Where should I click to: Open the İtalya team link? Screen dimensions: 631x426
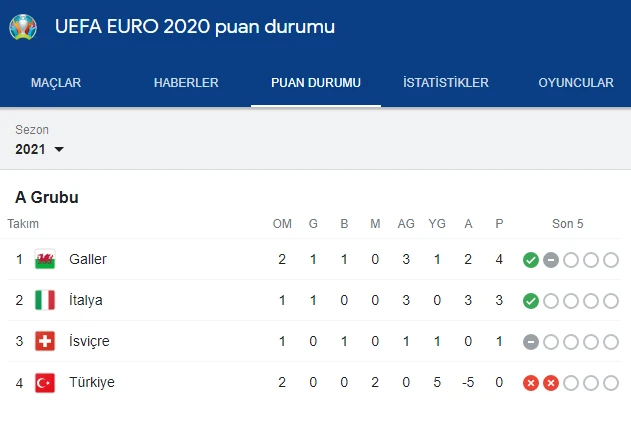[x=86, y=300]
